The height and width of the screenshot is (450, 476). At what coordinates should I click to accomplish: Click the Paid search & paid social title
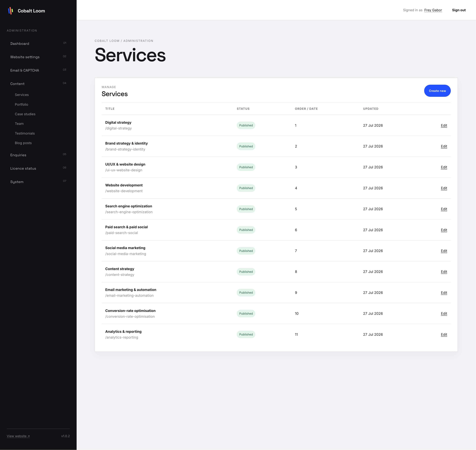(x=126, y=227)
